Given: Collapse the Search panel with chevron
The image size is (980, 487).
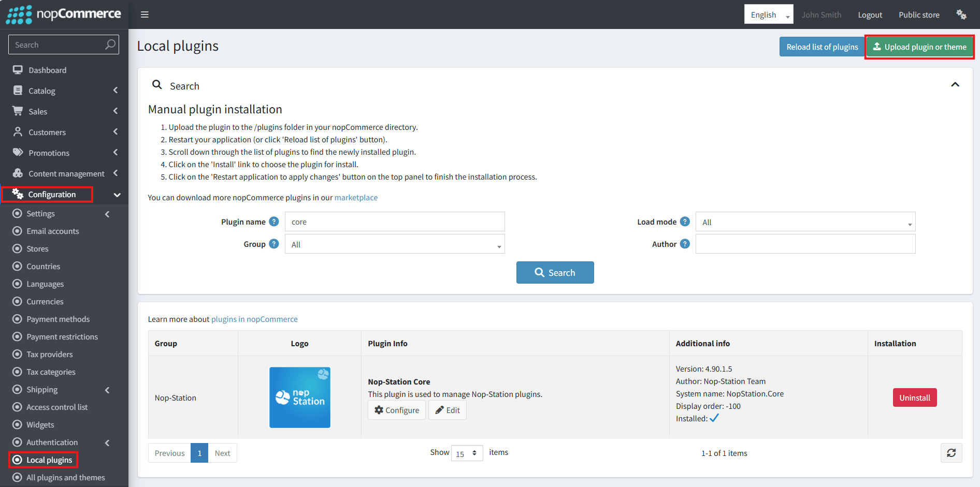Looking at the screenshot, I should (955, 85).
